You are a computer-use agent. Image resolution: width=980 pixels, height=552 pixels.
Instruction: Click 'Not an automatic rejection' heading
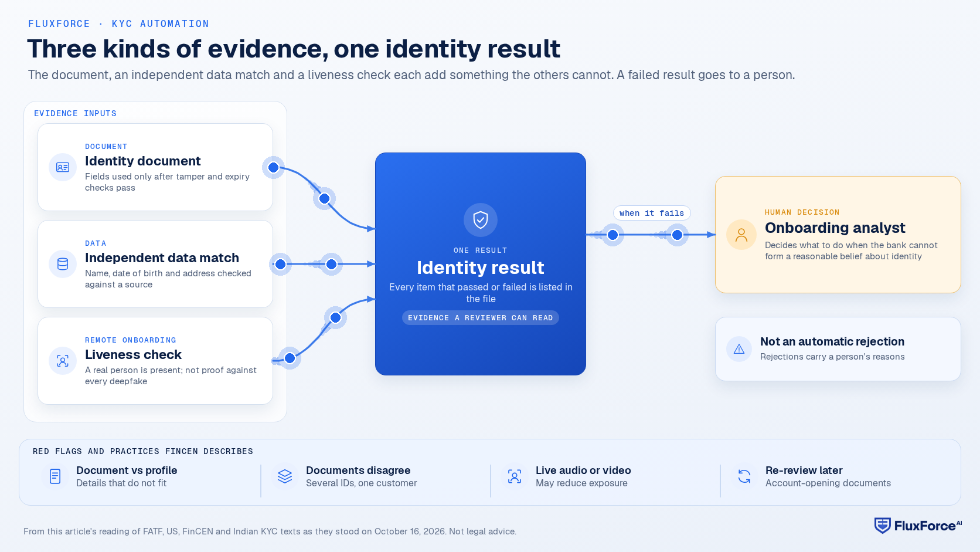(x=832, y=341)
